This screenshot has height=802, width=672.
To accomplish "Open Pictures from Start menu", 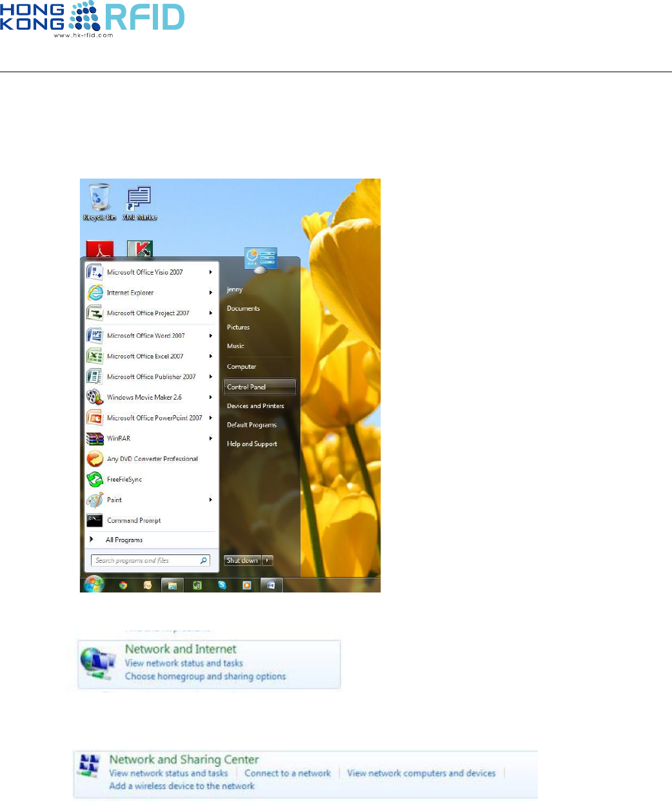I will 239,328.
